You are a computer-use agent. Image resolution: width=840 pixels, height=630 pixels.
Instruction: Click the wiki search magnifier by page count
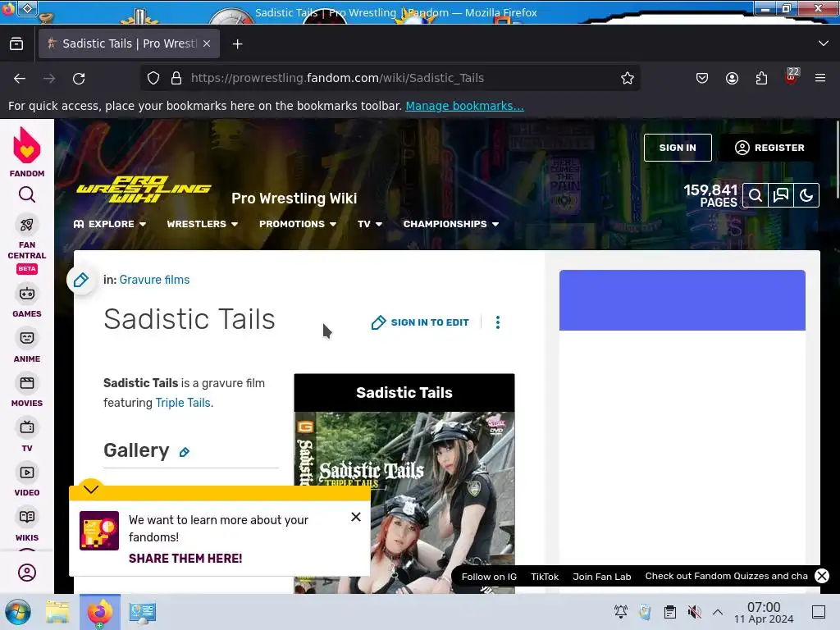[x=756, y=195]
